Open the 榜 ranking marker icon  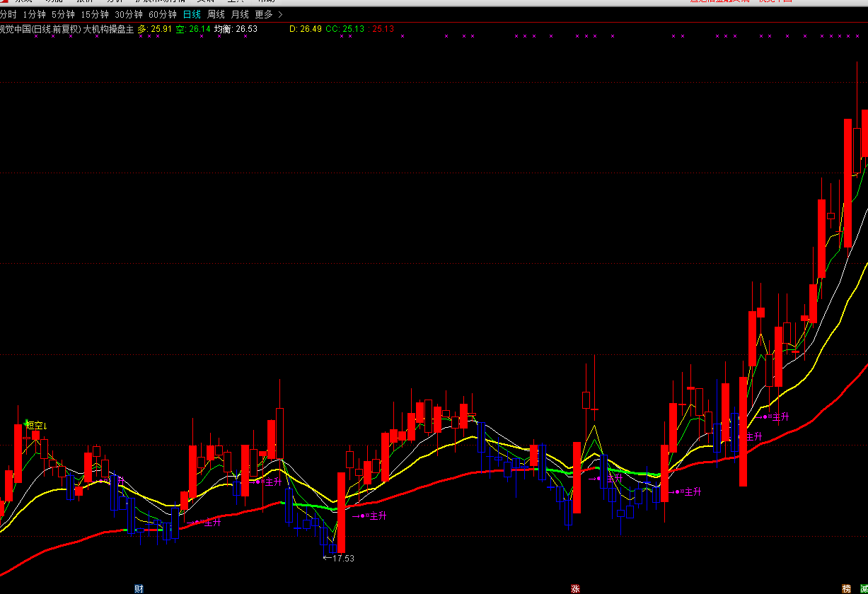click(846, 588)
